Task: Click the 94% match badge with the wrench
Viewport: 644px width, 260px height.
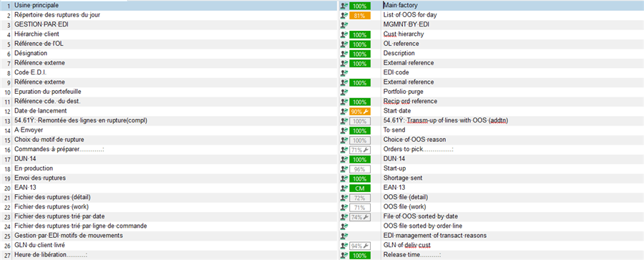Action: (x=360, y=246)
